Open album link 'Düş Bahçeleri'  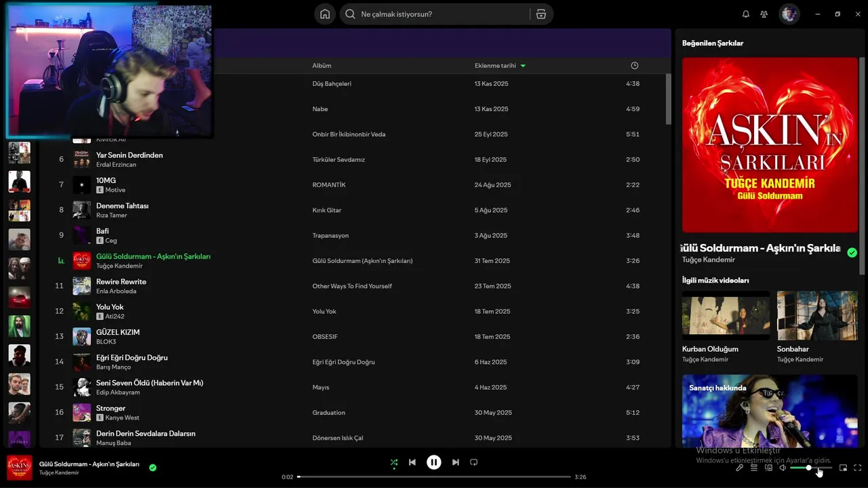(332, 84)
